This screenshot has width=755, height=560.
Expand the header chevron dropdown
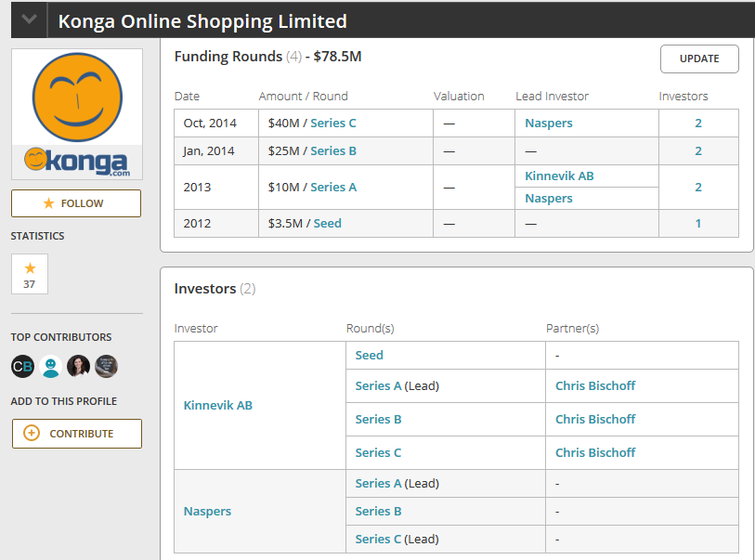tap(30, 20)
